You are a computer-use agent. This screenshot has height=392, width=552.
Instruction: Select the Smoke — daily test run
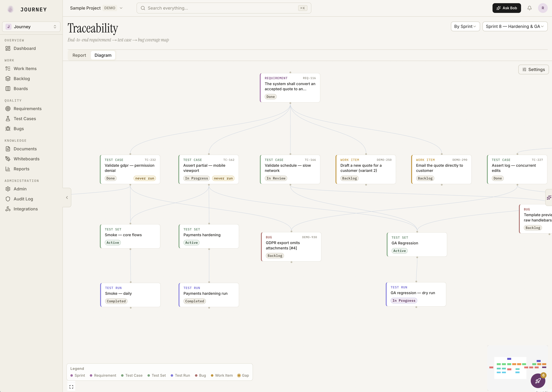(130, 295)
